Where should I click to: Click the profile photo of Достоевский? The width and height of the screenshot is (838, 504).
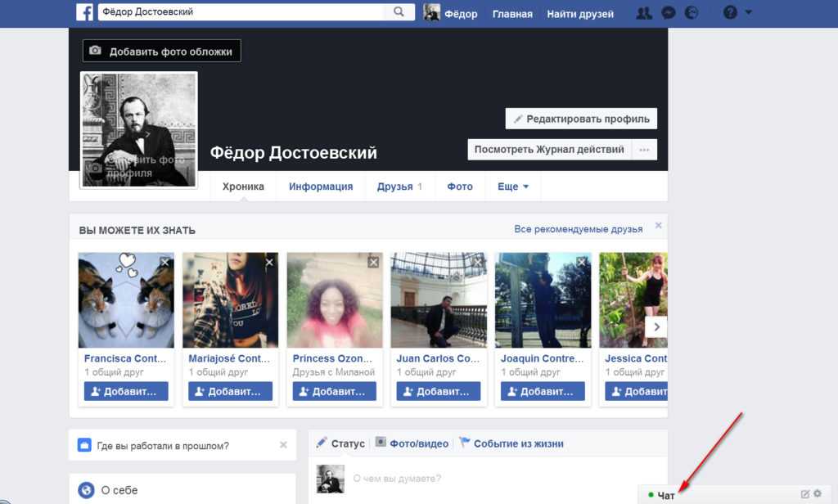click(139, 130)
